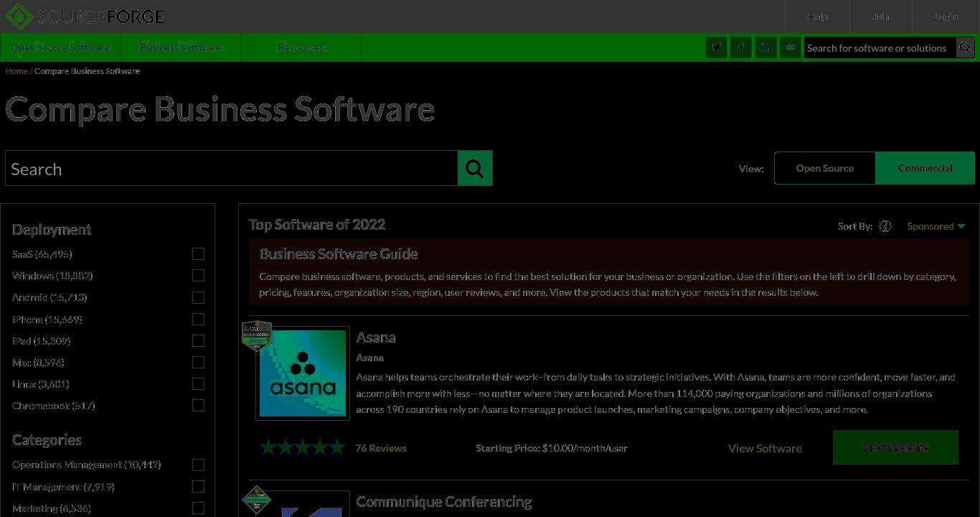The height and width of the screenshot is (517, 980).
Task: Open the Communique Conferencing title link
Action: (x=444, y=502)
